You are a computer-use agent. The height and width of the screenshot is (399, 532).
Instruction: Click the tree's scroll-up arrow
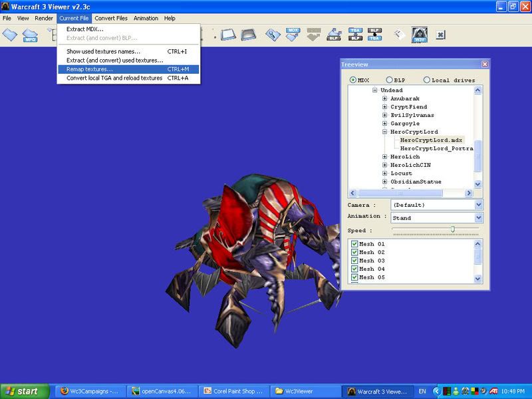[477, 90]
